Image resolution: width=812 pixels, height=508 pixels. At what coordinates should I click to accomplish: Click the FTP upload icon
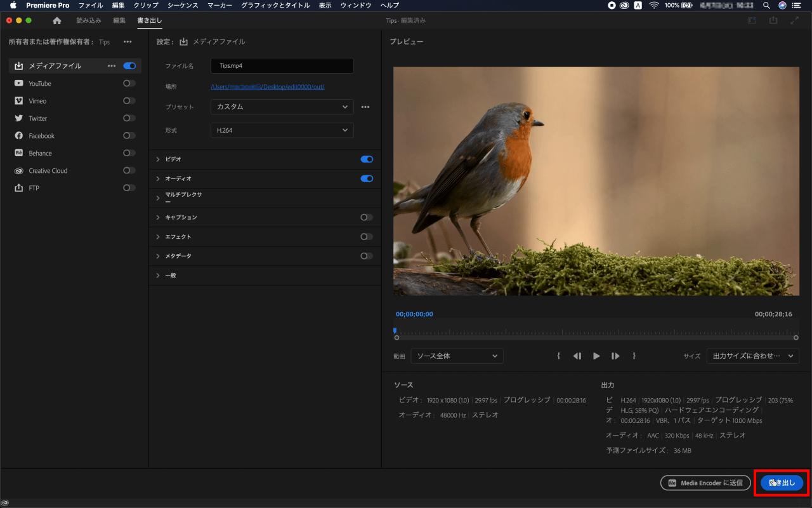pyautogui.click(x=18, y=188)
